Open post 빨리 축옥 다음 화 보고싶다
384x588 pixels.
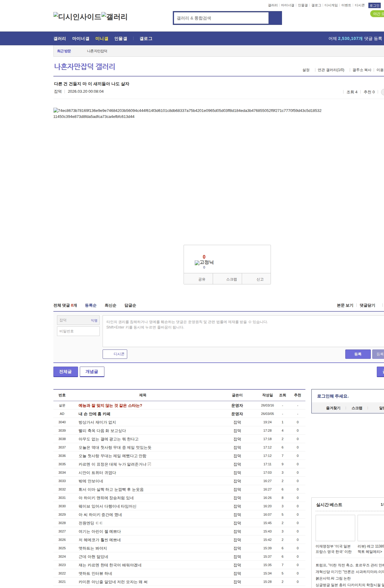pos(102,430)
